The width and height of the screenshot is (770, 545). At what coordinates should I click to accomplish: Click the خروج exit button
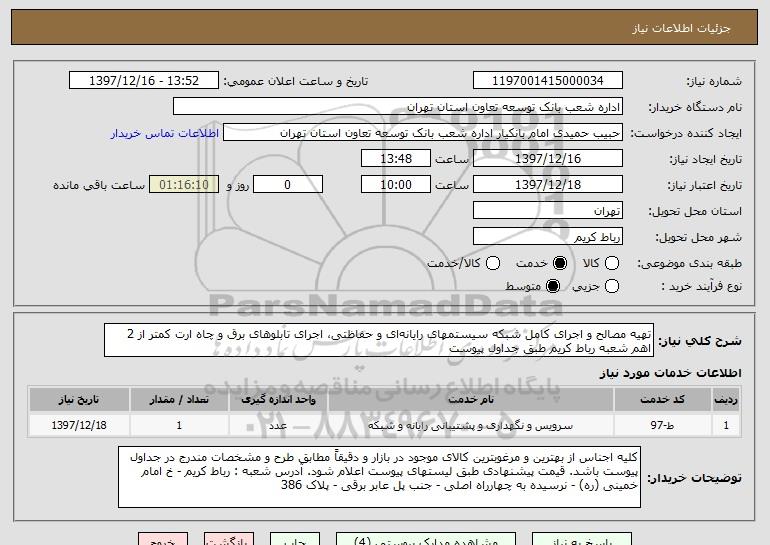point(163,540)
